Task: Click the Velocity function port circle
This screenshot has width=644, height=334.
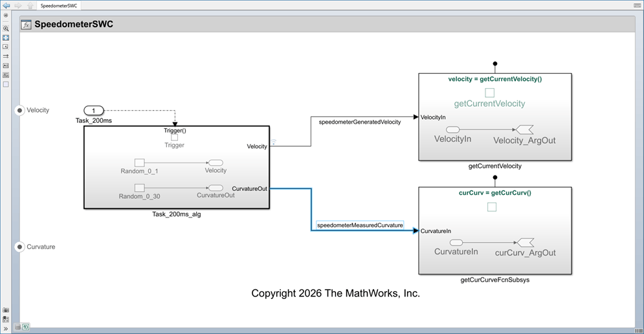Action: pos(19,111)
